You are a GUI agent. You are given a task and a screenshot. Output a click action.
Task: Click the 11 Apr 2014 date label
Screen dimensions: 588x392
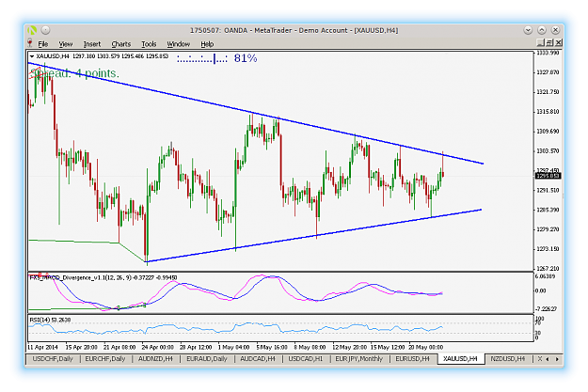pos(42,348)
